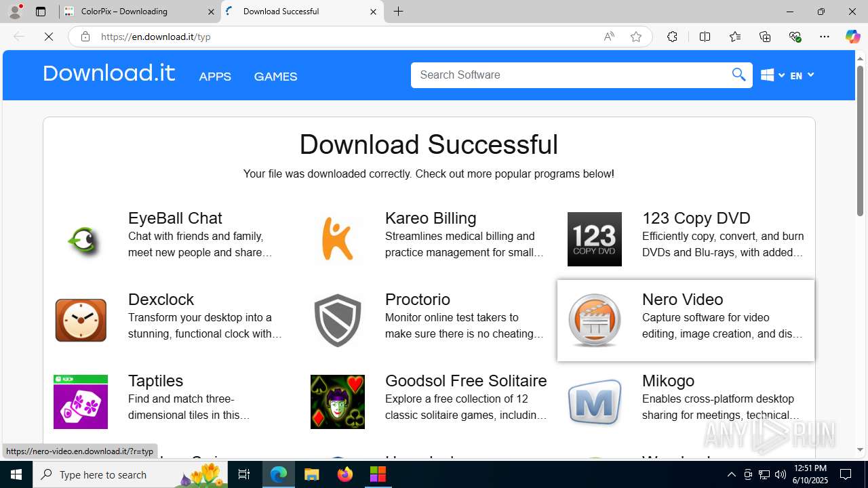This screenshot has height=488, width=868.
Task: Open Proctorio title link
Action: click(418, 299)
